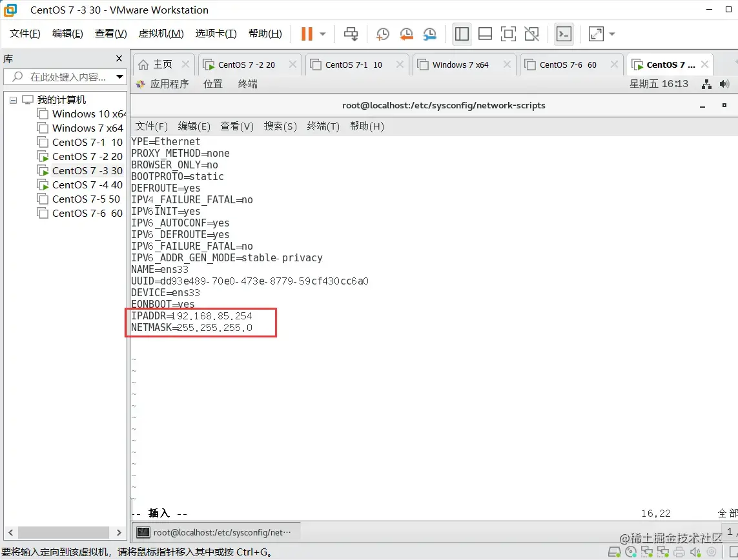Image resolution: width=738 pixels, height=560 pixels.
Task: Minimize the guest terminal window
Action: click(702, 106)
